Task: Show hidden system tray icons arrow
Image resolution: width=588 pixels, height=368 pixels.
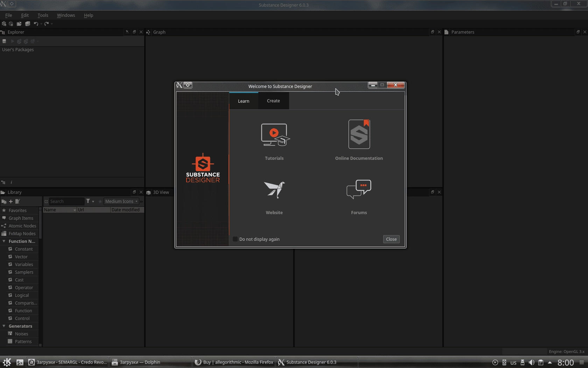Action: pyautogui.click(x=550, y=362)
